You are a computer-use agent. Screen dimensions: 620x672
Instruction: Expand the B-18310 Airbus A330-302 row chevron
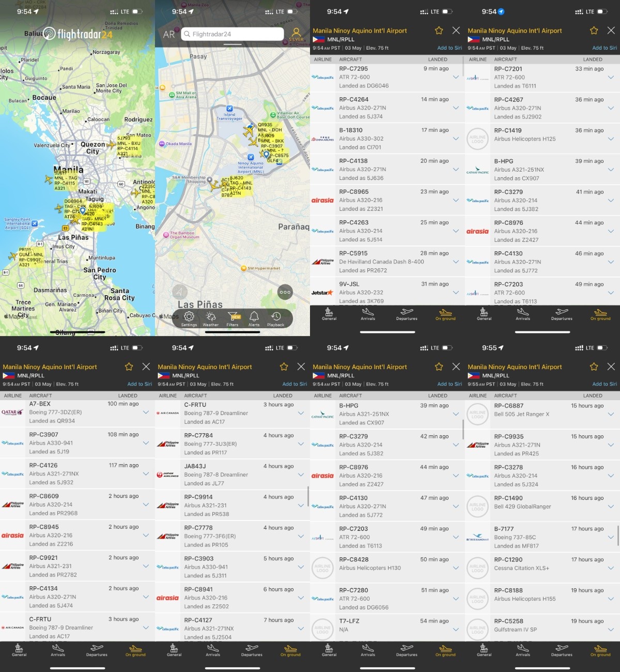click(456, 139)
